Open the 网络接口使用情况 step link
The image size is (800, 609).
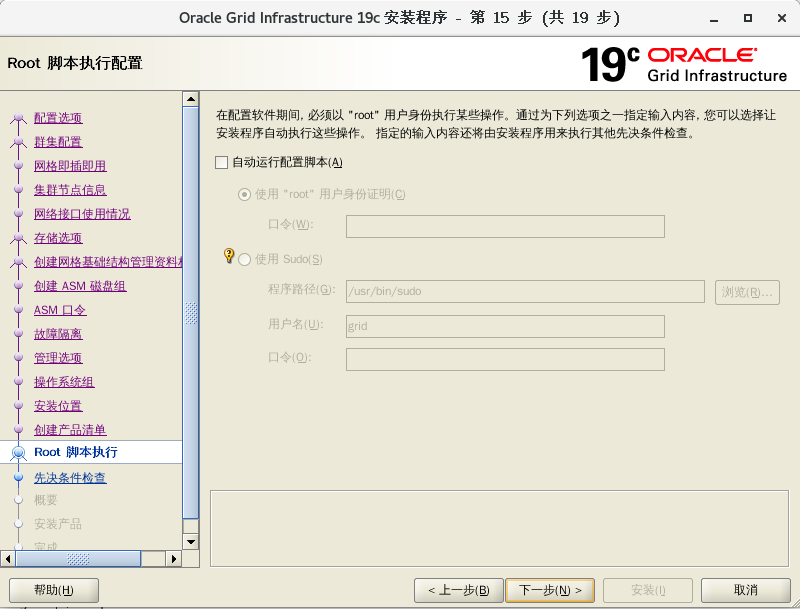(82, 214)
